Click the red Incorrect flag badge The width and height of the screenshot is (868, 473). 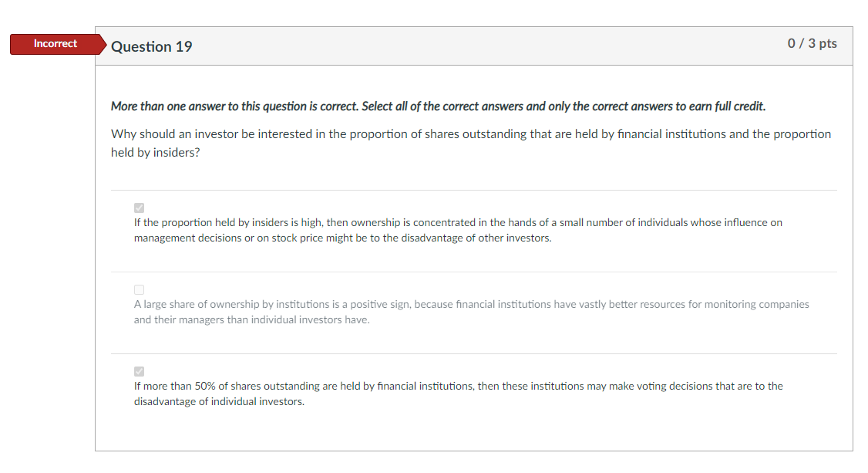click(55, 43)
